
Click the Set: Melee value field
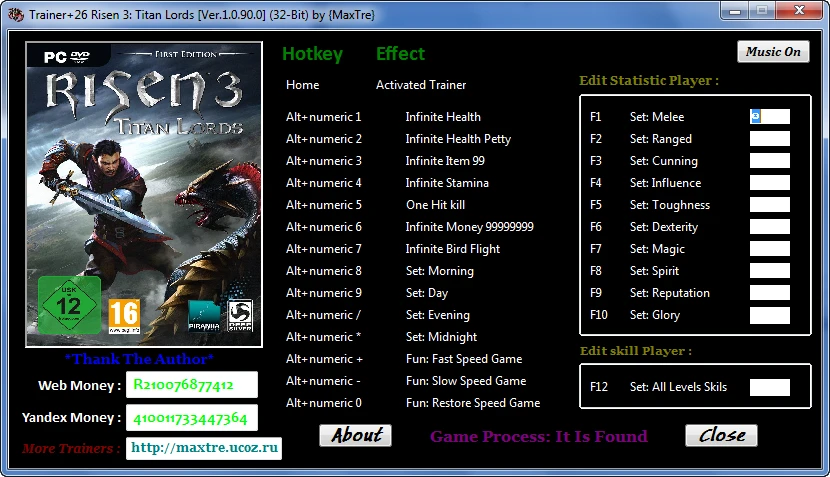pyautogui.click(x=770, y=116)
